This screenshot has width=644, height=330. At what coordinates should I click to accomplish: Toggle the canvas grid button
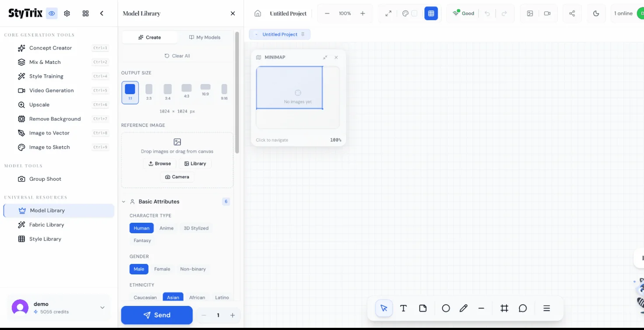point(431,14)
